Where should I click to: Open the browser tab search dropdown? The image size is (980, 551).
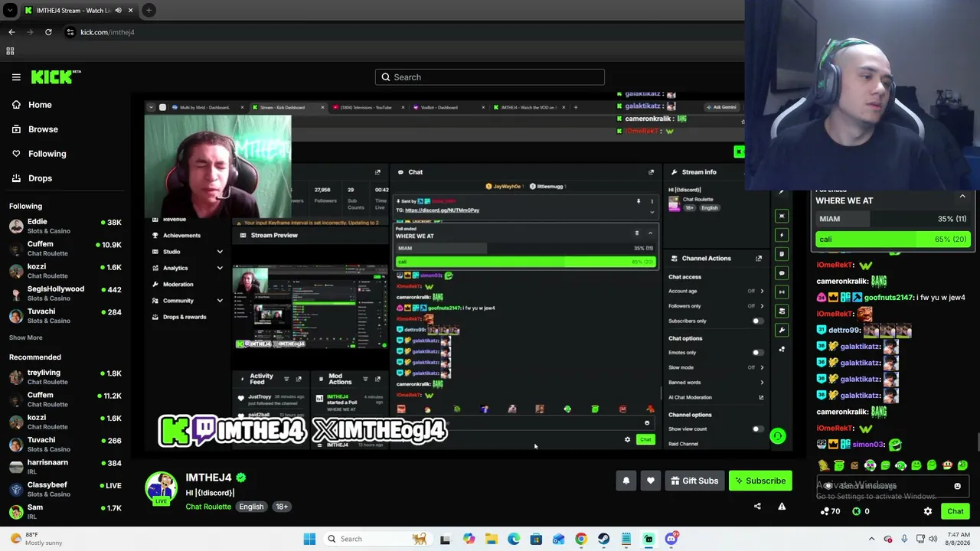(10, 11)
